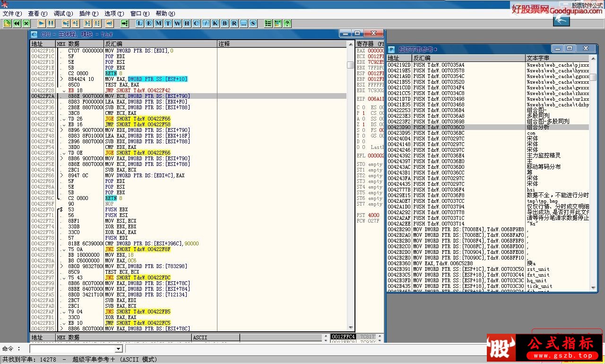Click the EIP register value 006A1D
605x364 pixels.
tap(376, 99)
